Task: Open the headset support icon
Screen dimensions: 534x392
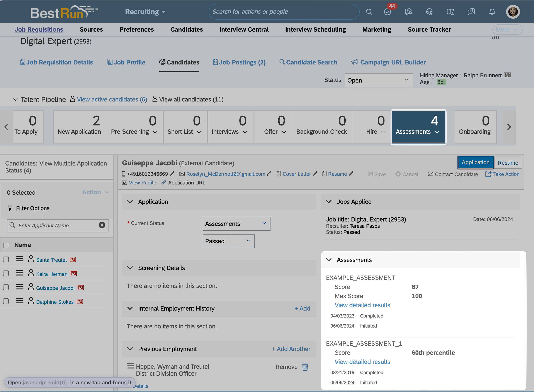Action: [x=429, y=12]
